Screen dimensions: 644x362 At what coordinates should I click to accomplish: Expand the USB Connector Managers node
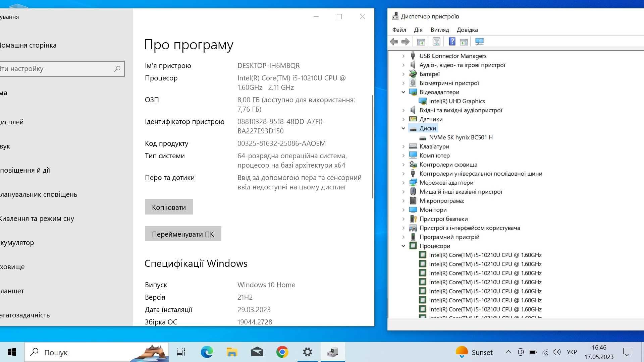coord(404,56)
